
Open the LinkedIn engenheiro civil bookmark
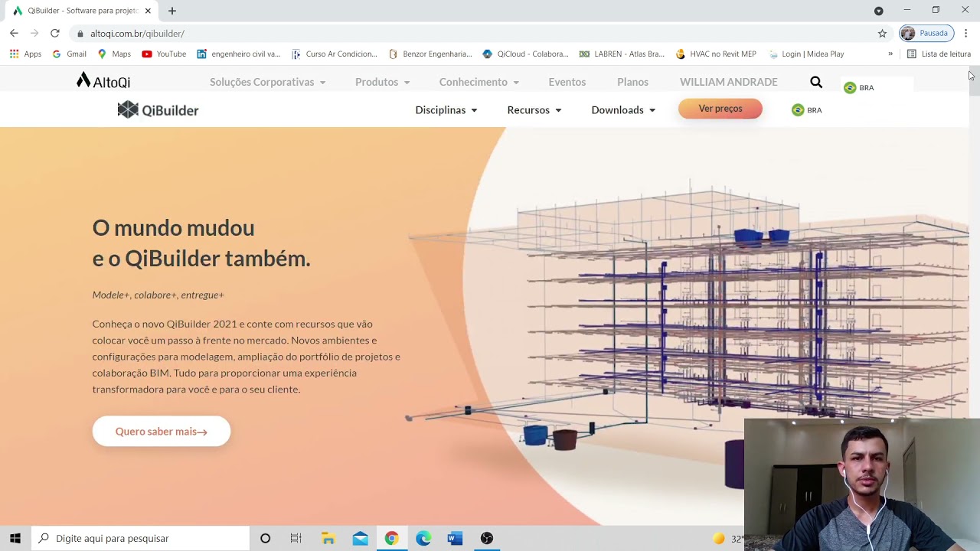[239, 54]
